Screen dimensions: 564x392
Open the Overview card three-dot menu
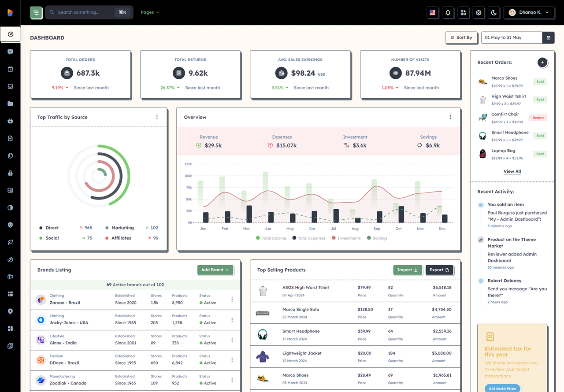coord(450,117)
